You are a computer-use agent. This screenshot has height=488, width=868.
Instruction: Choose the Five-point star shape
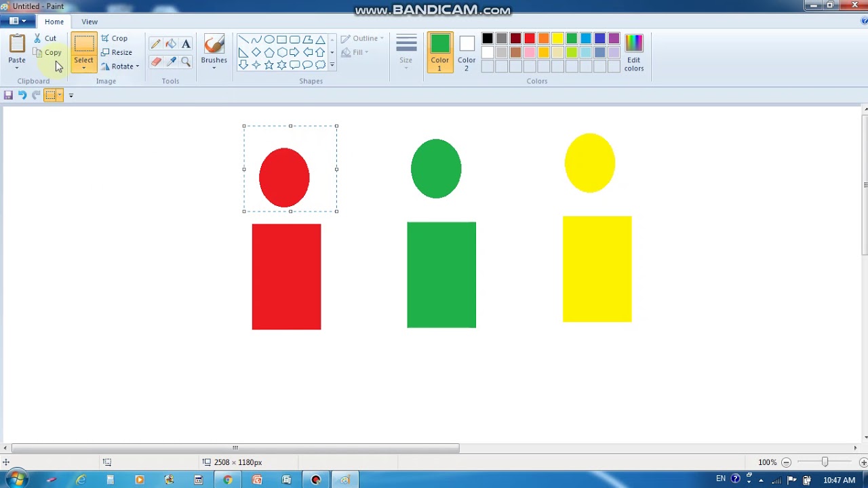tap(269, 65)
